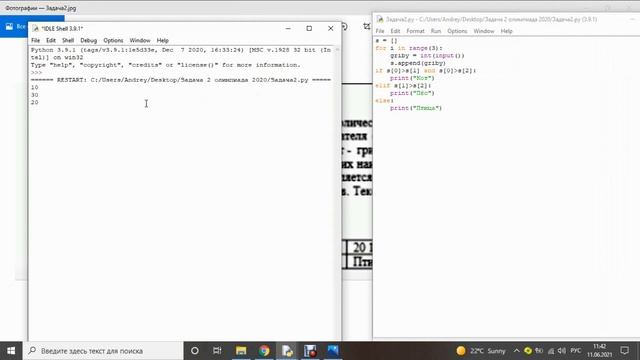Click the line 'for i in range(3):'

coord(409,48)
